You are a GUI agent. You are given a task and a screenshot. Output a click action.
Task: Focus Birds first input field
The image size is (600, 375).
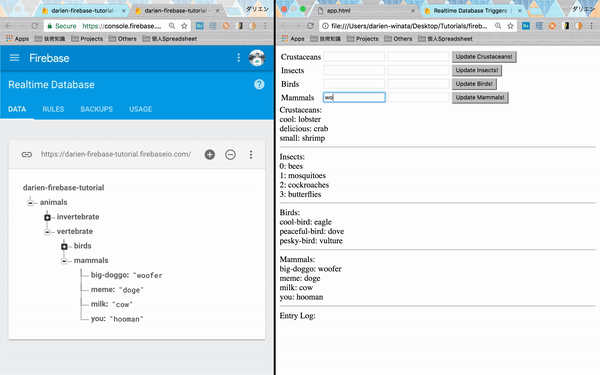click(x=354, y=84)
